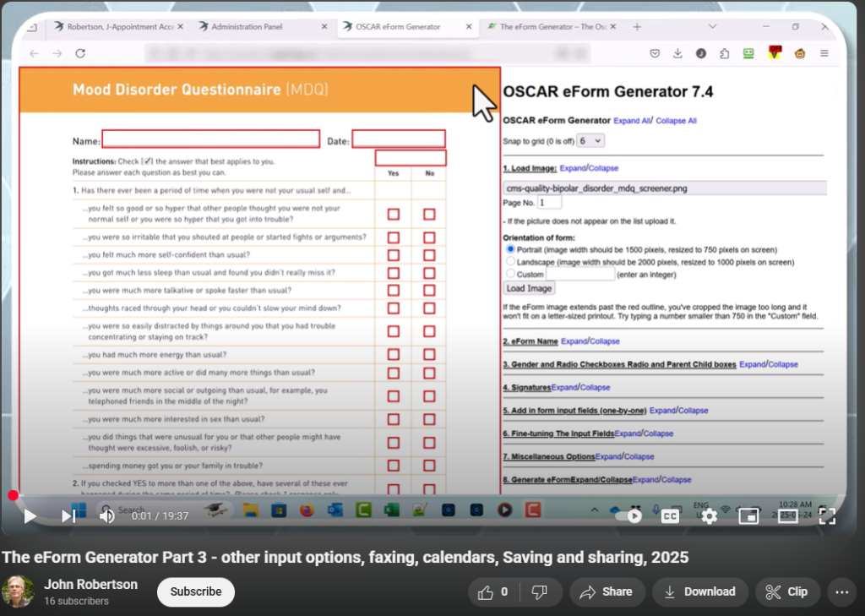Viewport: 865px width, 616px height.
Task: Launch Excel from the taskbar
Action: pos(390,510)
